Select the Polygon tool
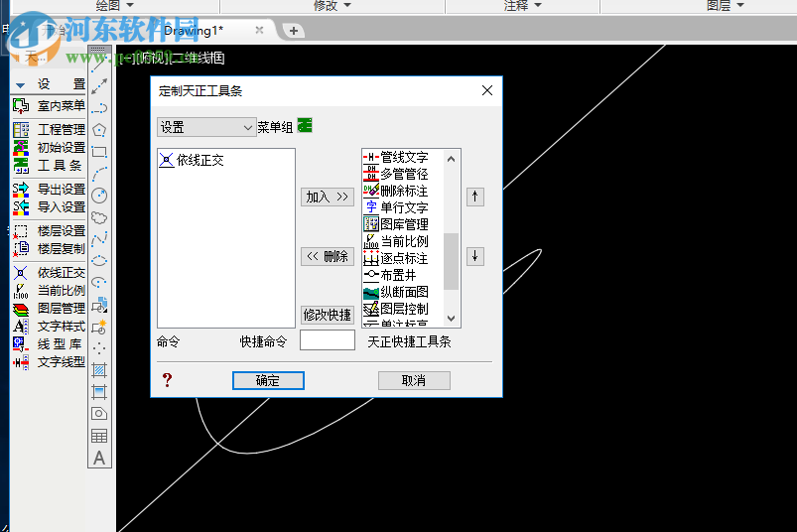This screenshot has width=797, height=532. [x=99, y=130]
